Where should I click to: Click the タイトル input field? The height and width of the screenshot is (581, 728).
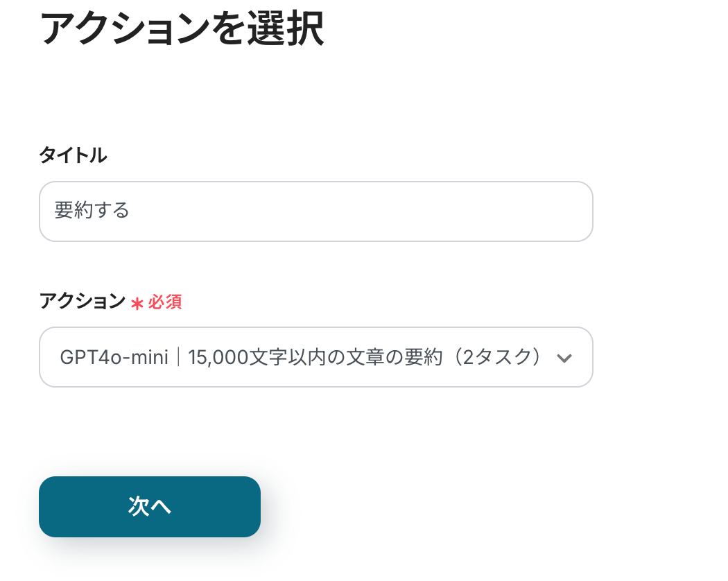click(315, 211)
